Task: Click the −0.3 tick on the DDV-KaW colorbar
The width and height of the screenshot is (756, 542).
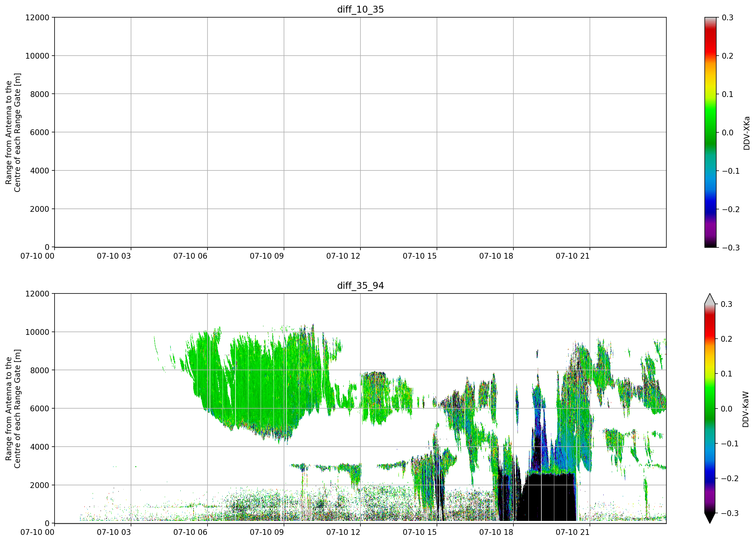Action: pos(730,513)
